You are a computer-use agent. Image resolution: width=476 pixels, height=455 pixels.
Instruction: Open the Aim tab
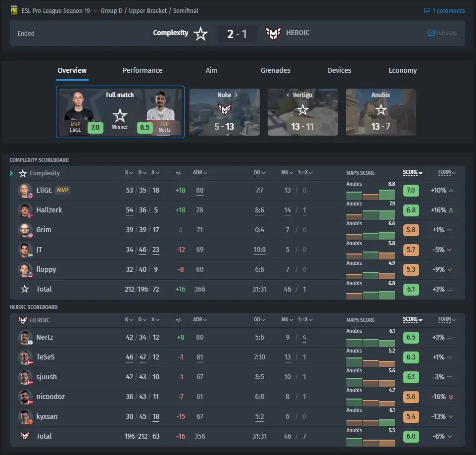pyautogui.click(x=211, y=70)
